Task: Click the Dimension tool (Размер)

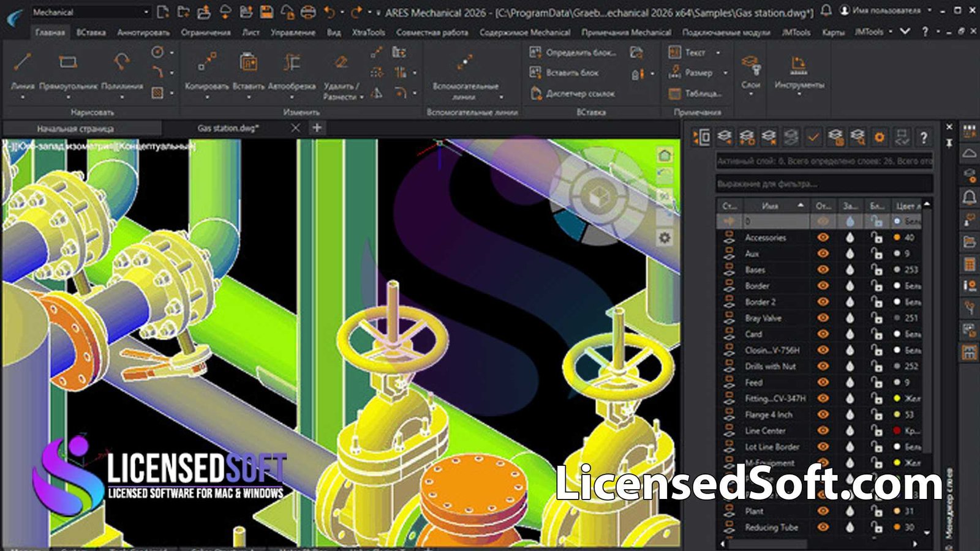Action: point(690,72)
